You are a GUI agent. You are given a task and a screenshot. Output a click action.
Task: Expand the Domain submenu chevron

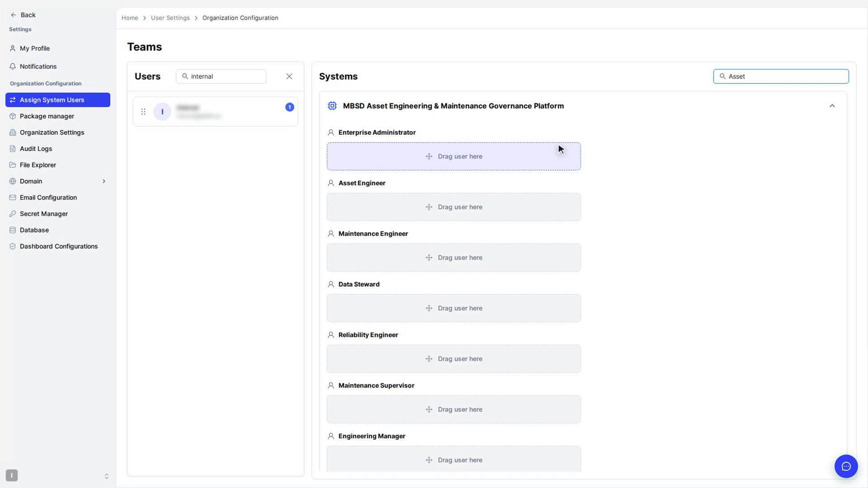pyautogui.click(x=104, y=181)
